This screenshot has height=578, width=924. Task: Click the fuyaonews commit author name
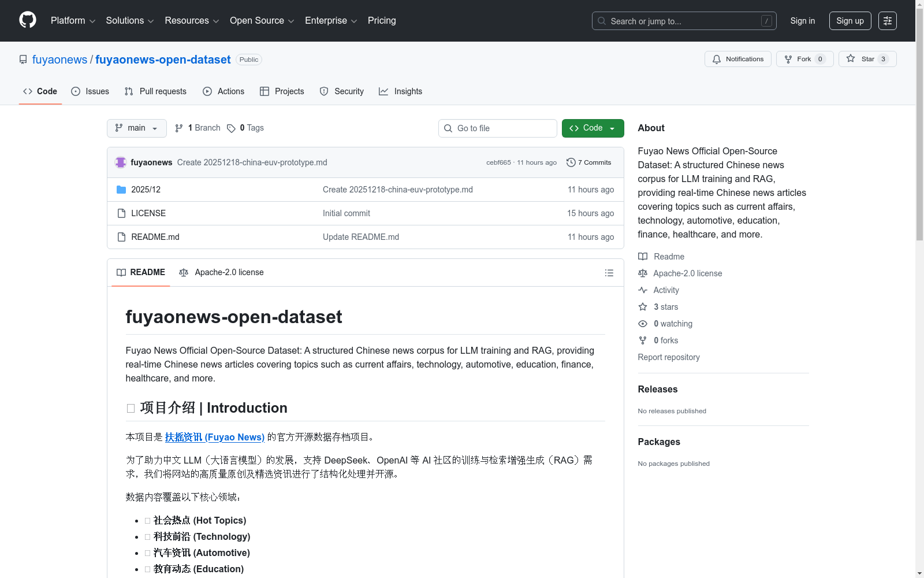151,162
